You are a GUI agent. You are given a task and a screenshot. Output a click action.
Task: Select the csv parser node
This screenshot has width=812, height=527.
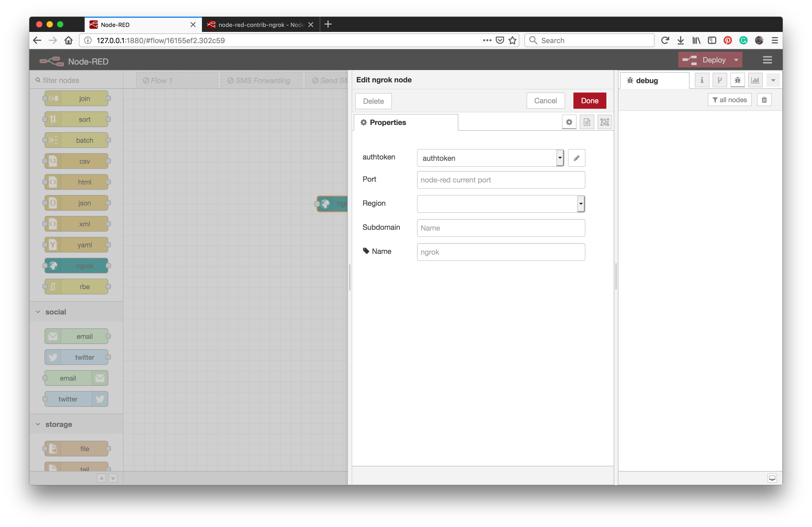(76, 161)
